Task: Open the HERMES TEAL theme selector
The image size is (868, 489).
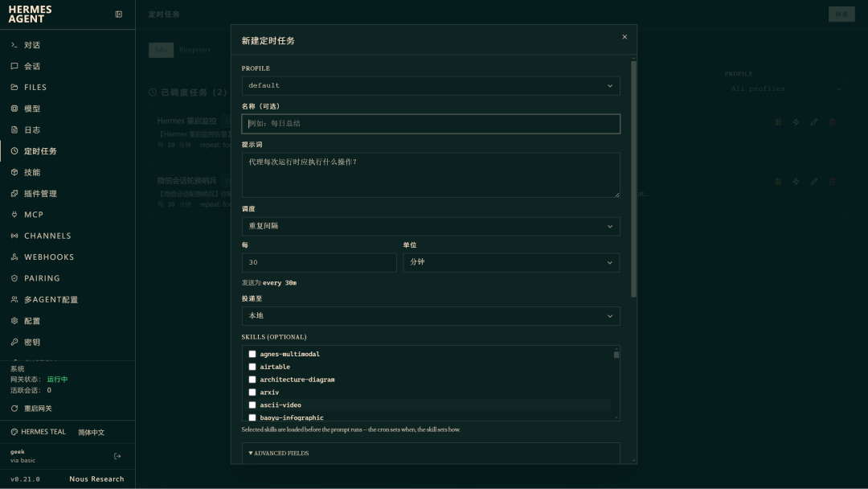Action: tap(39, 432)
